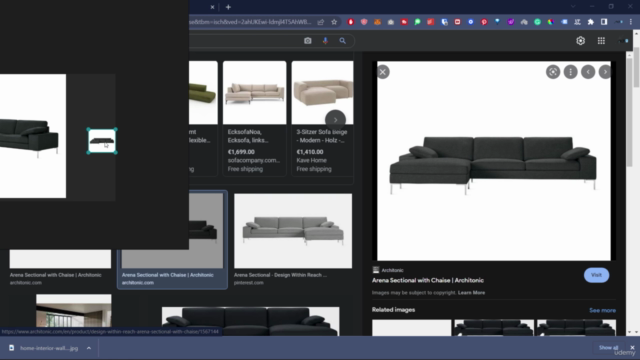The width and height of the screenshot is (640, 360).
Task: Open the Google apps grid
Action: click(601, 41)
